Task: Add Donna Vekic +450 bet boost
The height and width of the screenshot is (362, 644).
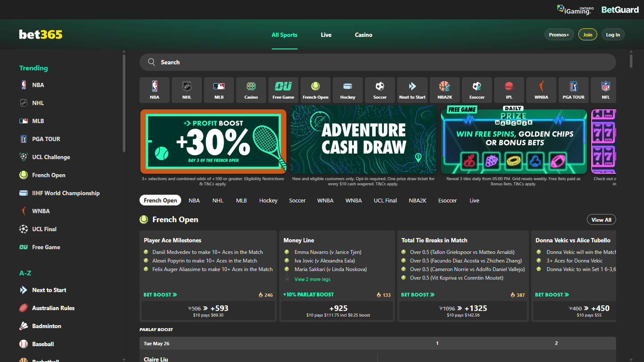Action: pos(574,311)
